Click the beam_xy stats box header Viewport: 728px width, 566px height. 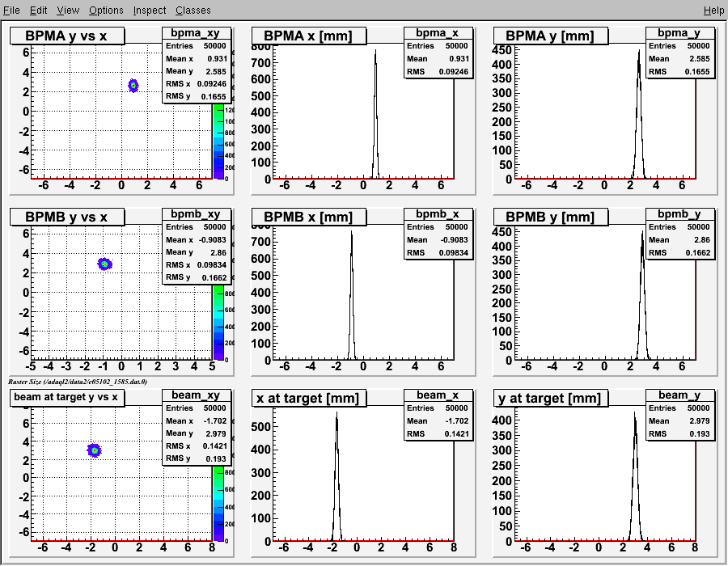[x=196, y=395]
